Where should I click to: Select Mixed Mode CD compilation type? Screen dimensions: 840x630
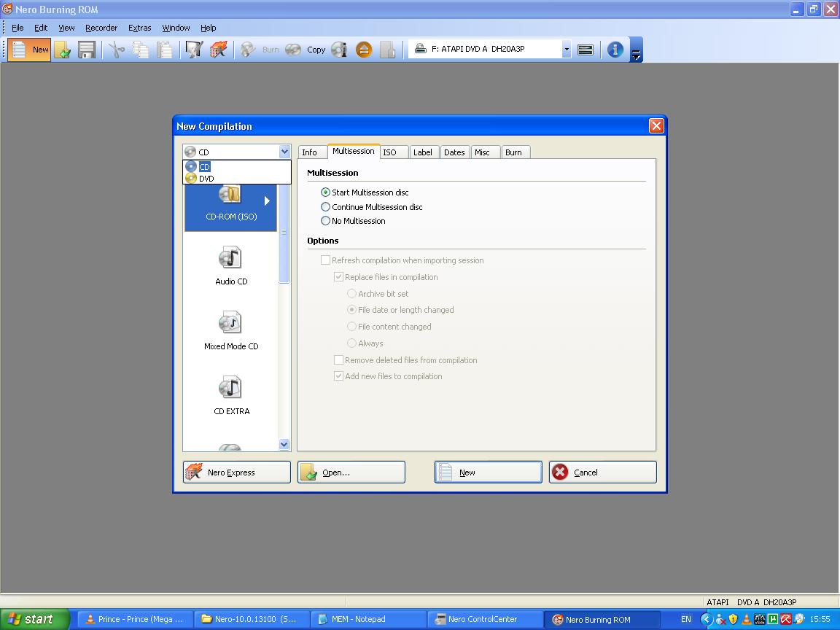coord(231,330)
